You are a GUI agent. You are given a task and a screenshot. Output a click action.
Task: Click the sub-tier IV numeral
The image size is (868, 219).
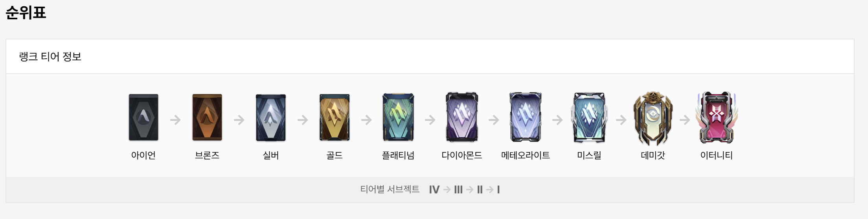pos(434,190)
